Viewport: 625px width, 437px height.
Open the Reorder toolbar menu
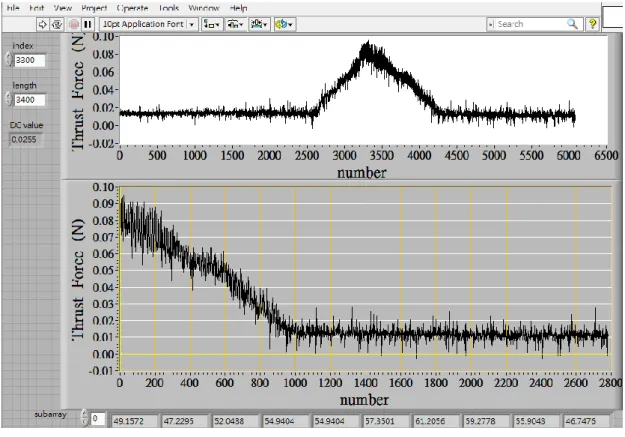(x=284, y=24)
